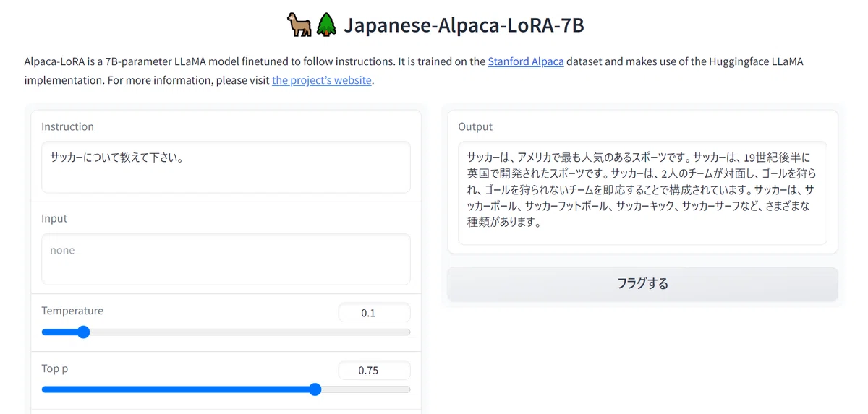Click the フラグする button

click(x=642, y=284)
